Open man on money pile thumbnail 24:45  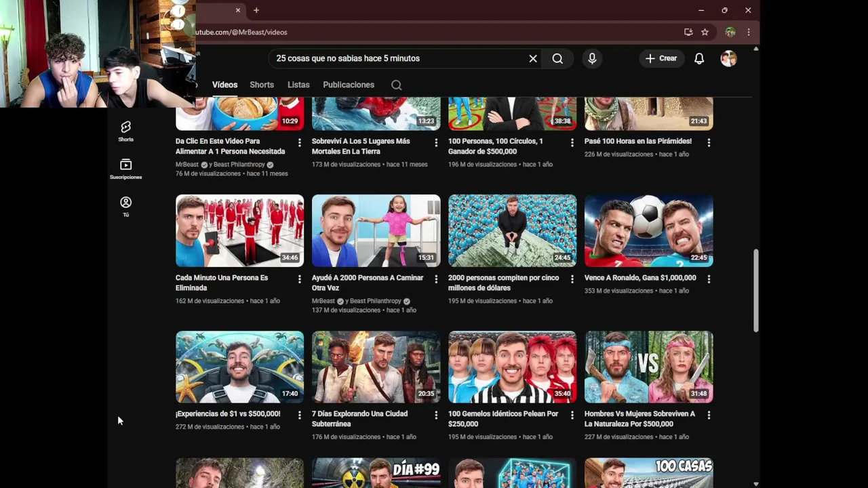point(513,231)
